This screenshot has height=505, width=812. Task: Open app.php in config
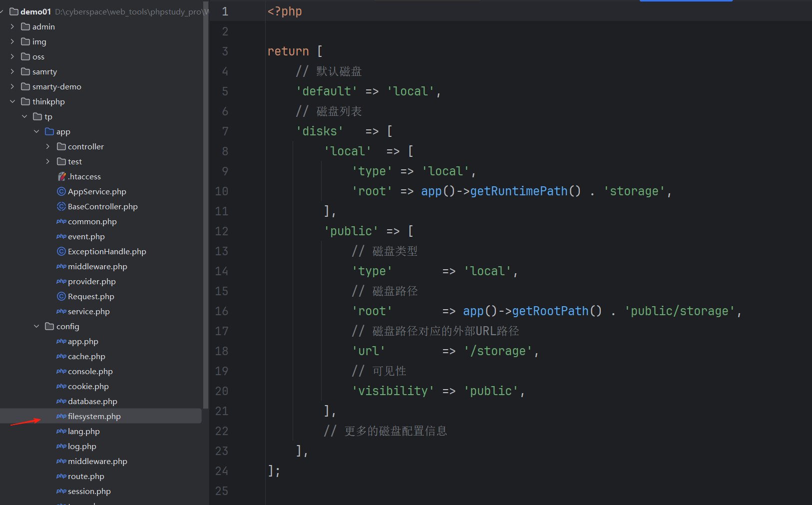coord(83,341)
